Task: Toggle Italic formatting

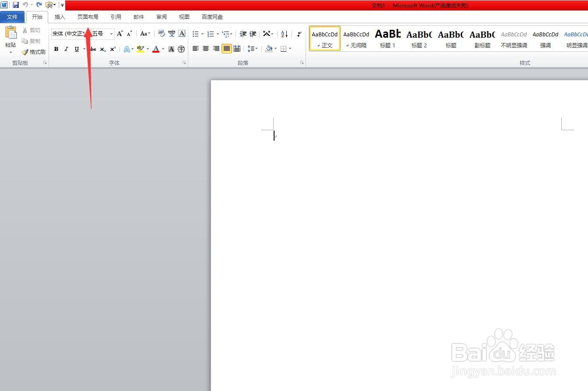Action: pos(66,49)
